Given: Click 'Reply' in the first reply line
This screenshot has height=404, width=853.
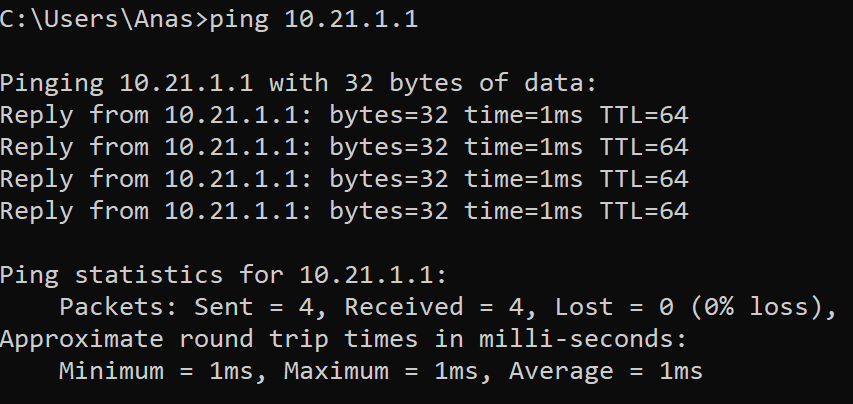Looking at the screenshot, I should (37, 115).
